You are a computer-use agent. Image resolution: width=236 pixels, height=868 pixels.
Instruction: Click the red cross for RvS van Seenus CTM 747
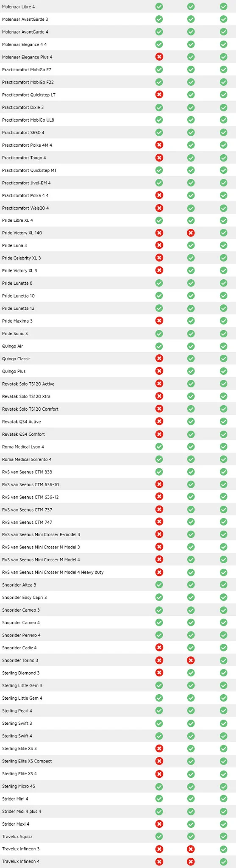click(159, 522)
